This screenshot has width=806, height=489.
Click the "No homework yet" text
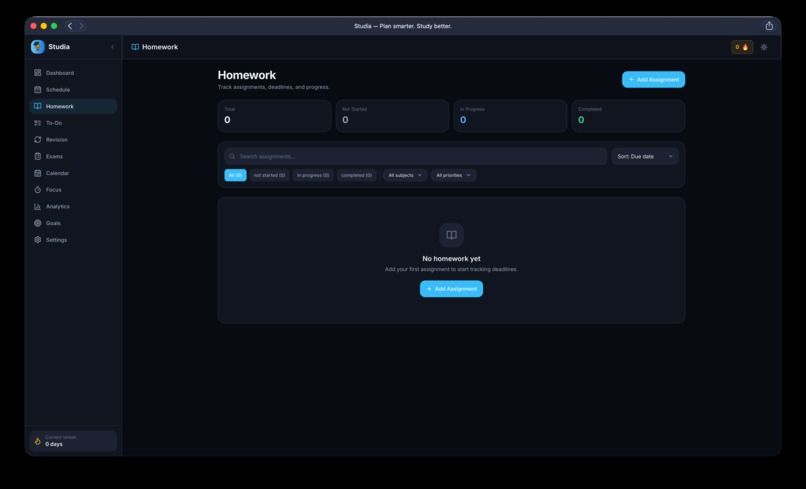pos(451,259)
